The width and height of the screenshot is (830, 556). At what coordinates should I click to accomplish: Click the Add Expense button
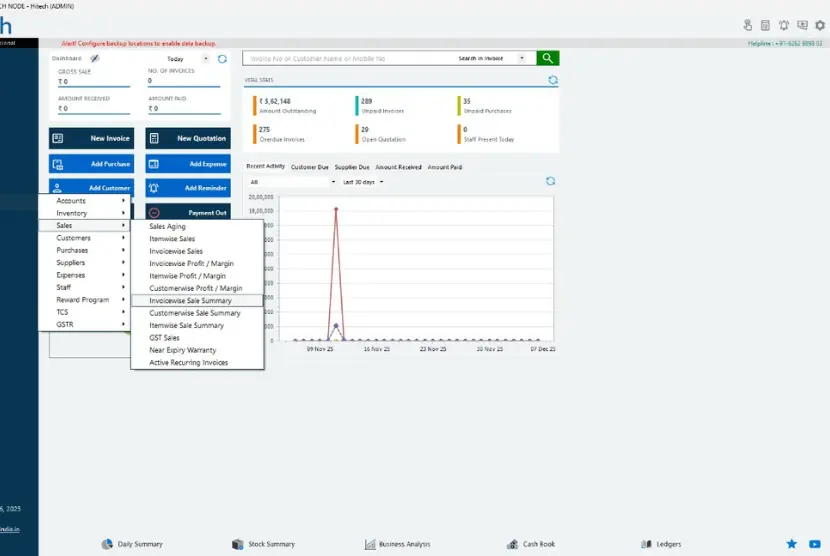pos(188,163)
